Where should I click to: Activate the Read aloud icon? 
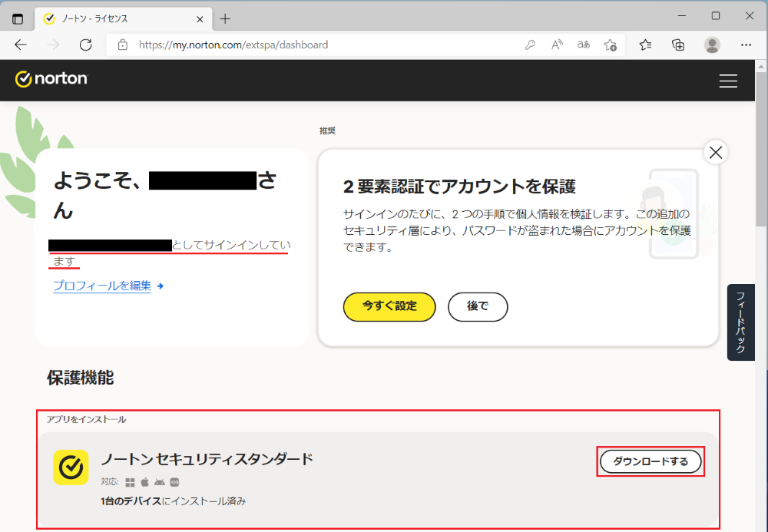click(x=557, y=45)
